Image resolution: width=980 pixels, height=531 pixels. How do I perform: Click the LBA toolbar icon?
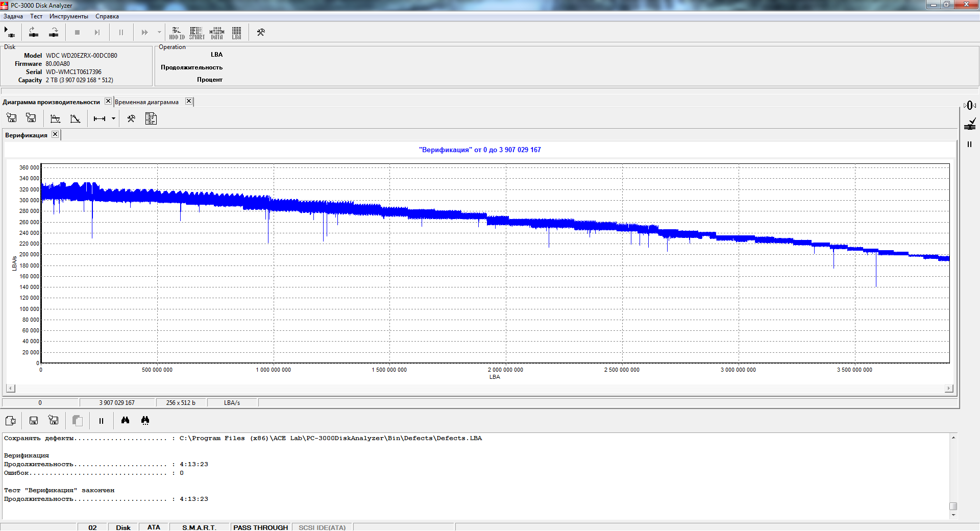236,33
